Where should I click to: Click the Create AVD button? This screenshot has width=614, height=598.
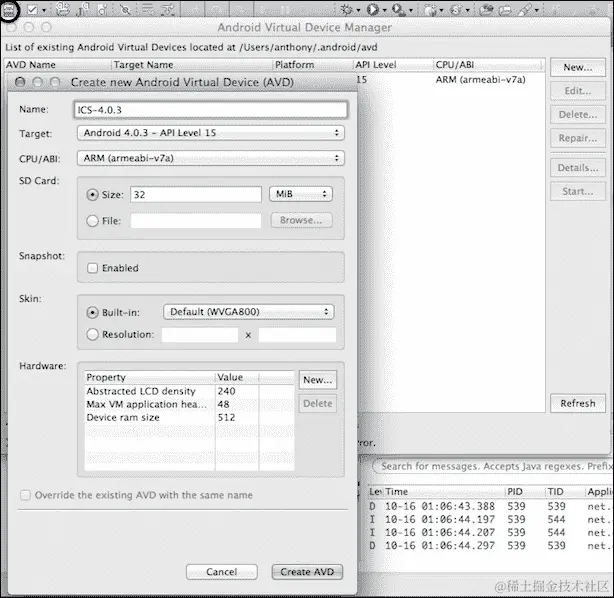click(307, 572)
